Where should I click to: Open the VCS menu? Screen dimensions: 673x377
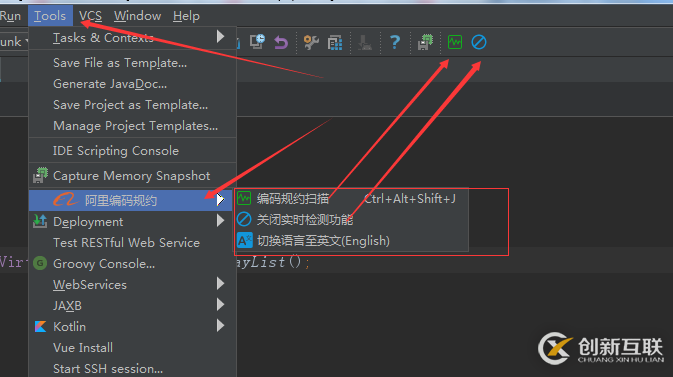point(90,16)
